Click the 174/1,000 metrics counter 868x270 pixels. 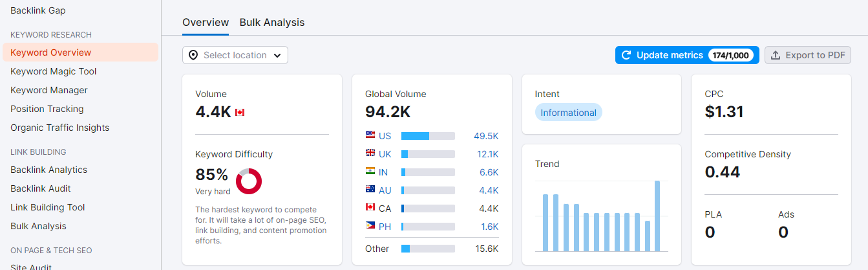(731, 55)
